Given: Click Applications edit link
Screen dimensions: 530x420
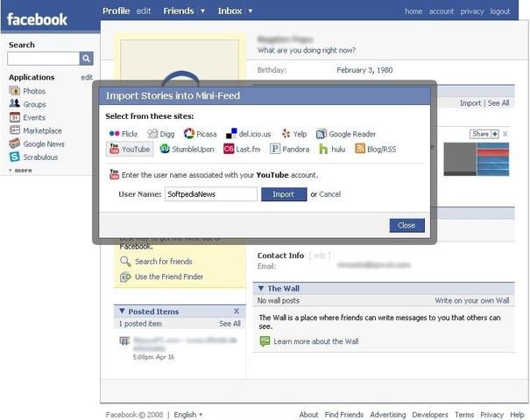Looking at the screenshot, I should pyautogui.click(x=87, y=77).
